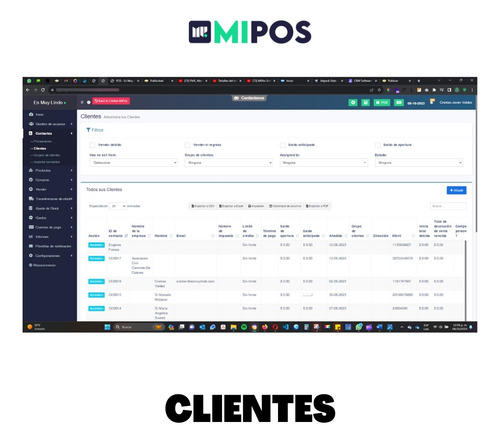Image resolution: width=500 pixels, height=443 pixels.
Task: Open Acciones button for row CO0014
Action: click(96, 308)
